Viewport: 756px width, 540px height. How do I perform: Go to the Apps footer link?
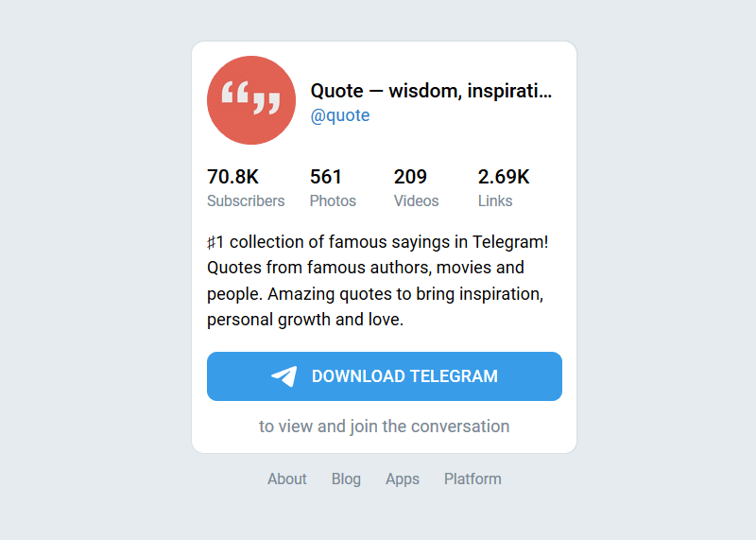pyautogui.click(x=403, y=479)
